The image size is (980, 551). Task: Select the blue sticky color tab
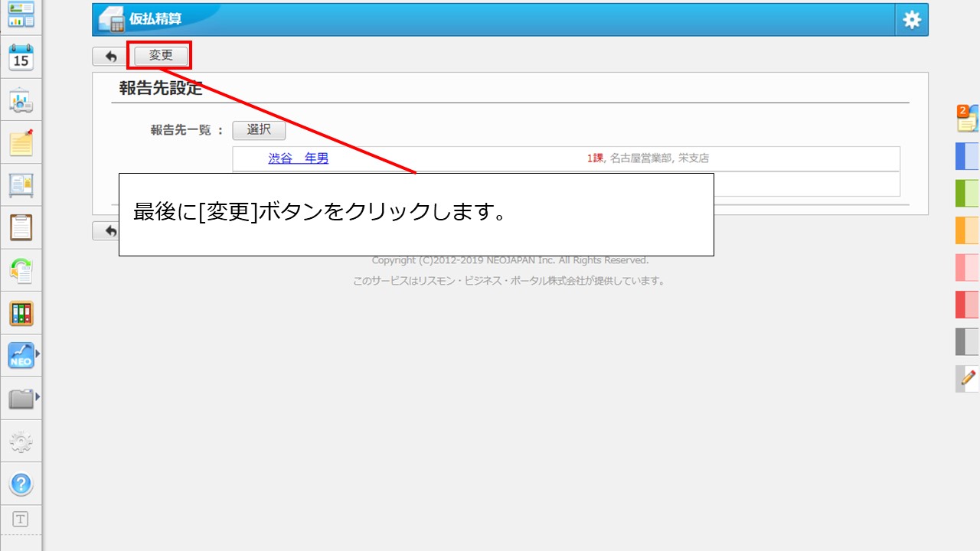[966, 156]
